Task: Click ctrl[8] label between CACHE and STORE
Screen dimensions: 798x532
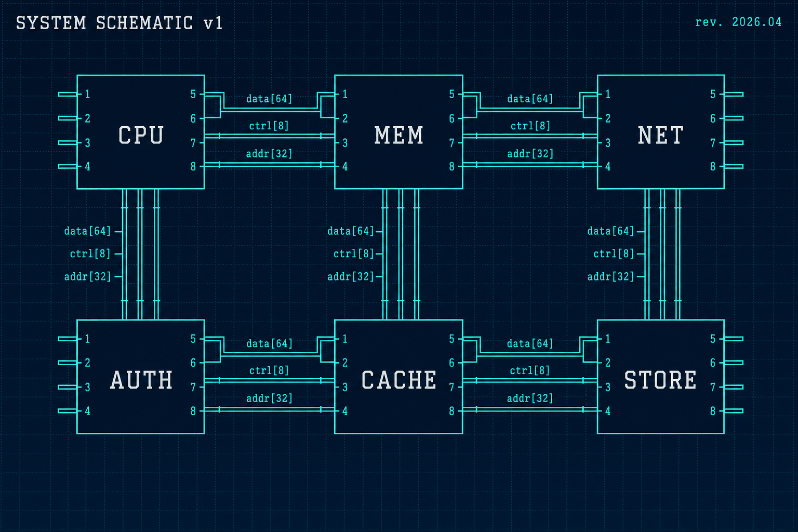Action: coord(530,370)
